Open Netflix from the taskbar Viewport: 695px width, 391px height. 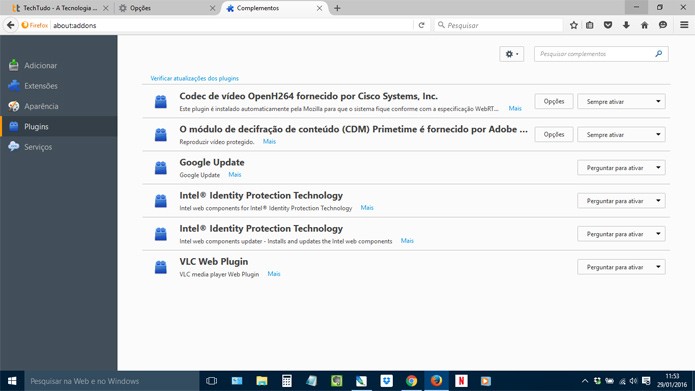(461, 381)
